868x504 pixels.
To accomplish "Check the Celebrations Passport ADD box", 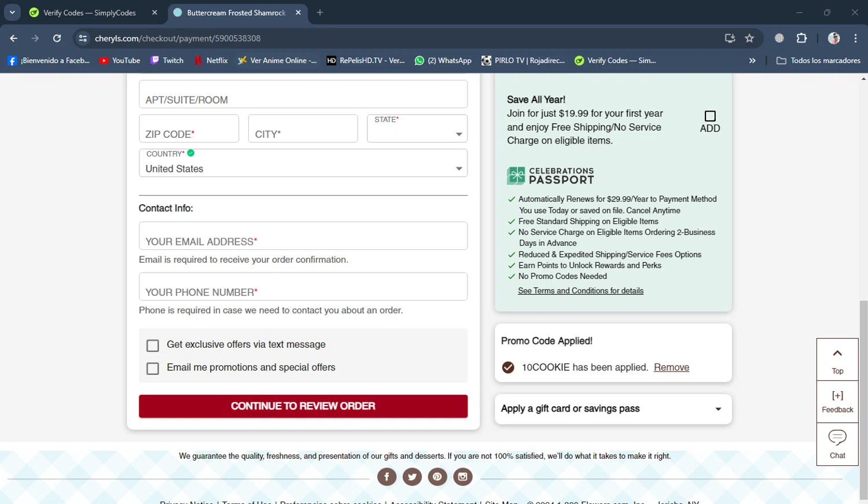I will 710,116.
